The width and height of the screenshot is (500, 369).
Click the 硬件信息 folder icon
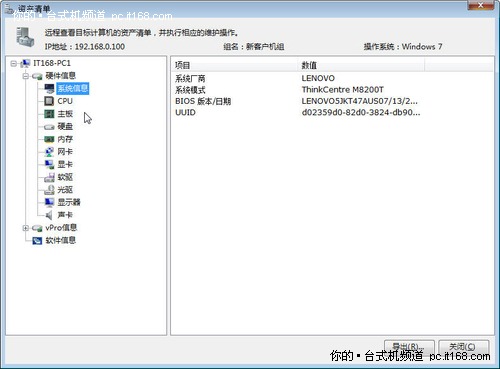pyautogui.click(x=37, y=76)
